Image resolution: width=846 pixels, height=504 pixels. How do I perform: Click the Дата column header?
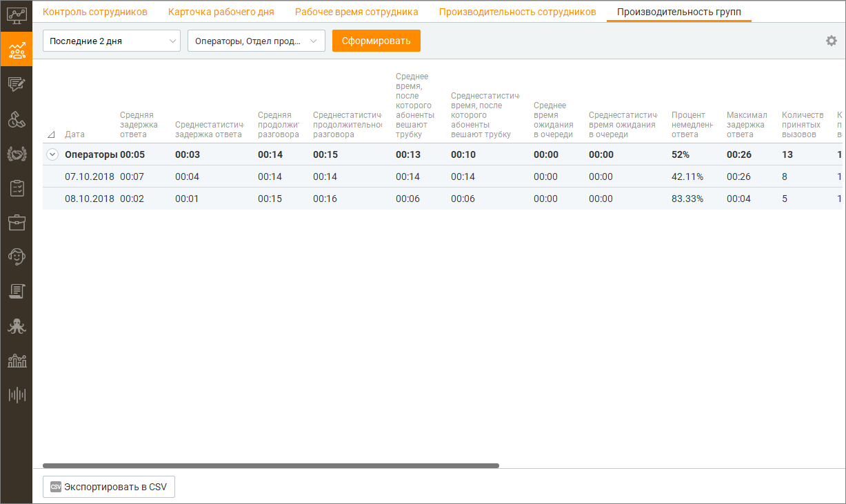click(x=74, y=134)
